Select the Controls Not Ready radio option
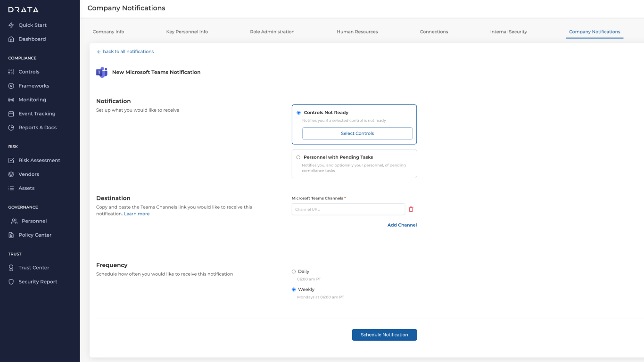This screenshot has width=644, height=362. [x=298, y=113]
